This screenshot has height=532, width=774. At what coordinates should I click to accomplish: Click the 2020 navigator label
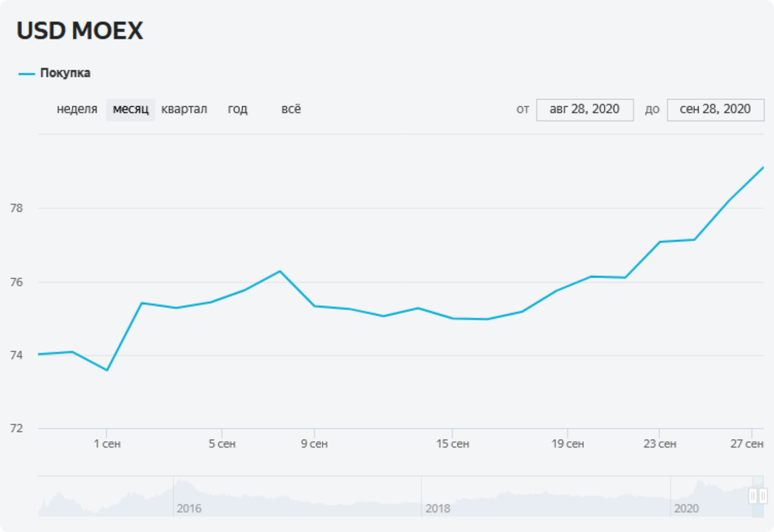(686, 509)
